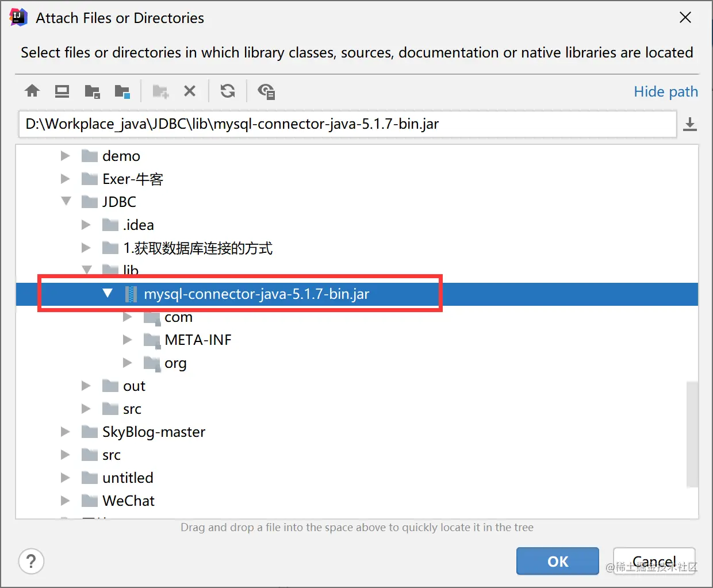
Task: Toggle show hidden files and directories icon
Action: [266, 91]
